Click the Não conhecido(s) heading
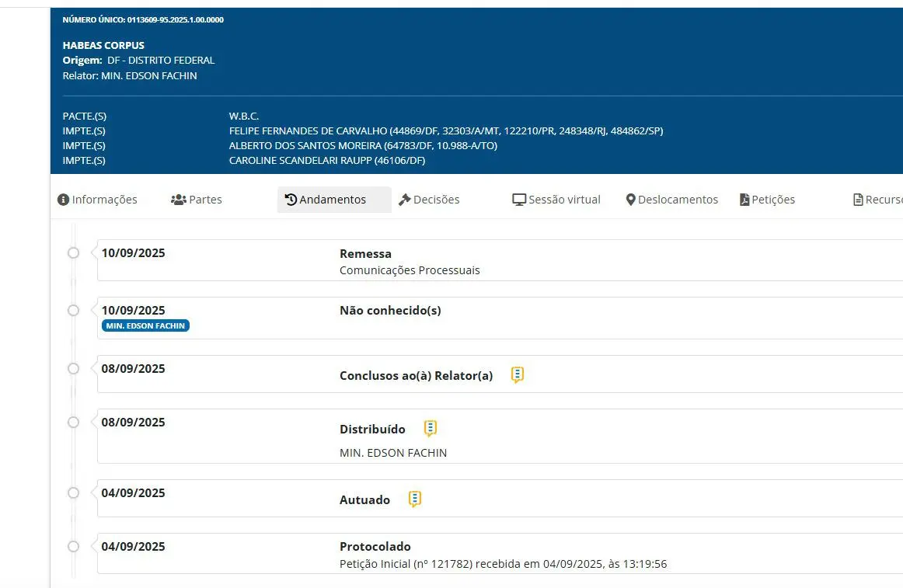The height and width of the screenshot is (588, 903). pyautogui.click(x=390, y=311)
